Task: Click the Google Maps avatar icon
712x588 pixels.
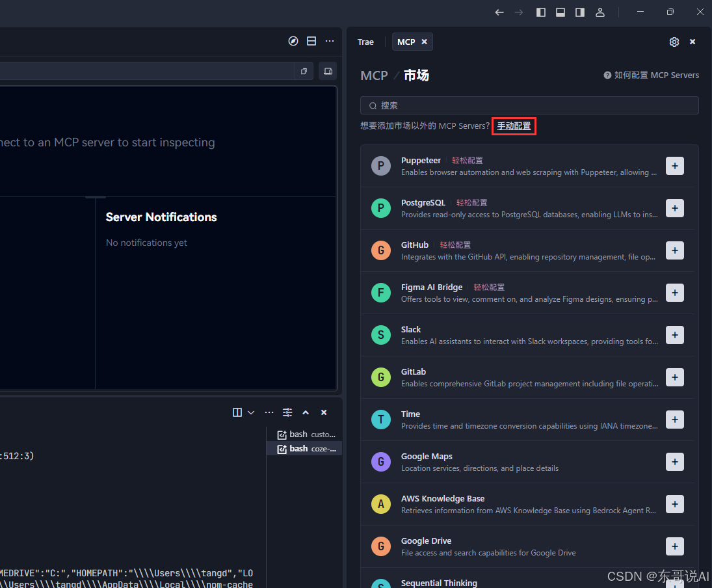Action: [381, 462]
